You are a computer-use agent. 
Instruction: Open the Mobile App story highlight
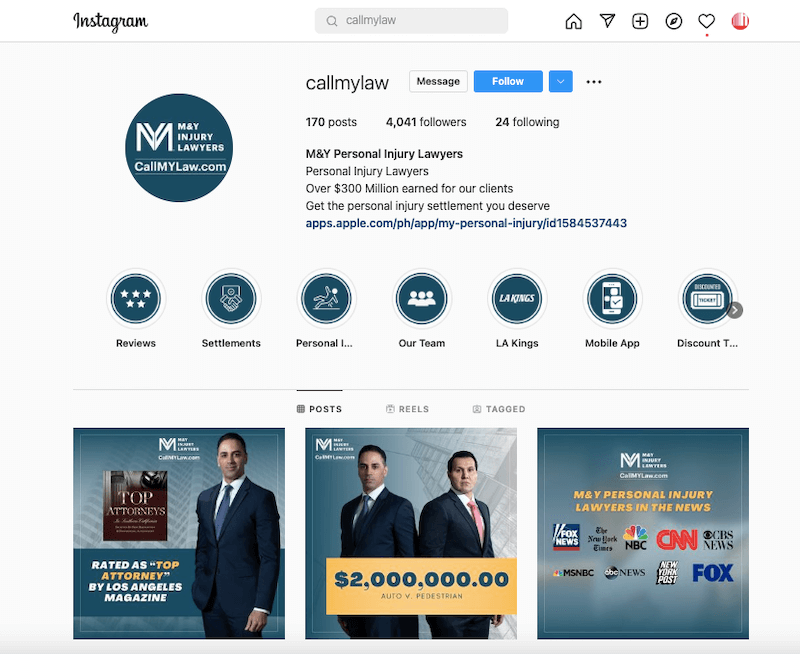click(612, 299)
